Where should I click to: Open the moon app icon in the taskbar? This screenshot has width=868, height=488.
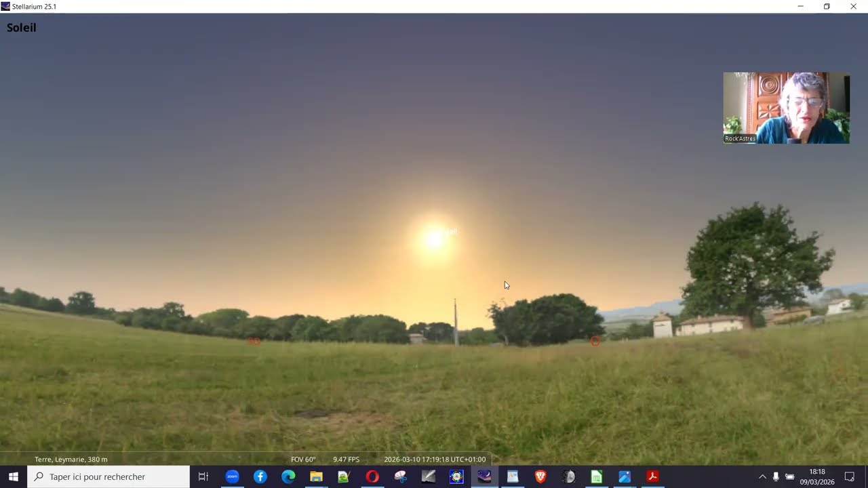[568, 476]
